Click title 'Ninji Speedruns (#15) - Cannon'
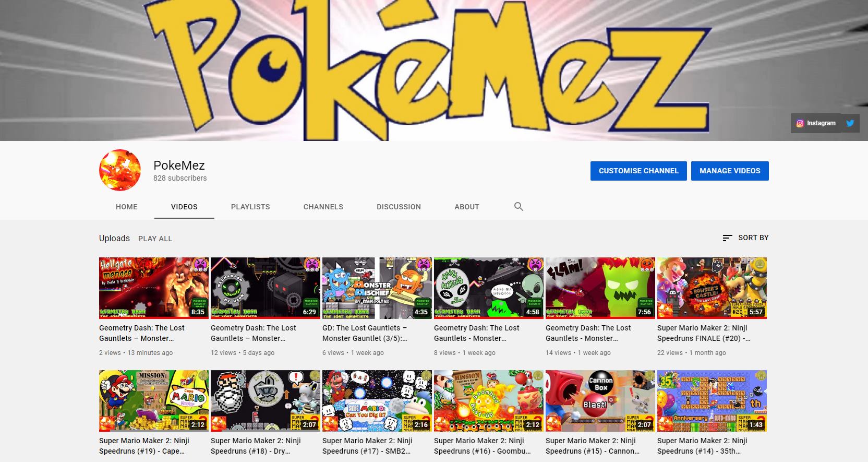Viewport: 868px width, 462px height. point(593,446)
